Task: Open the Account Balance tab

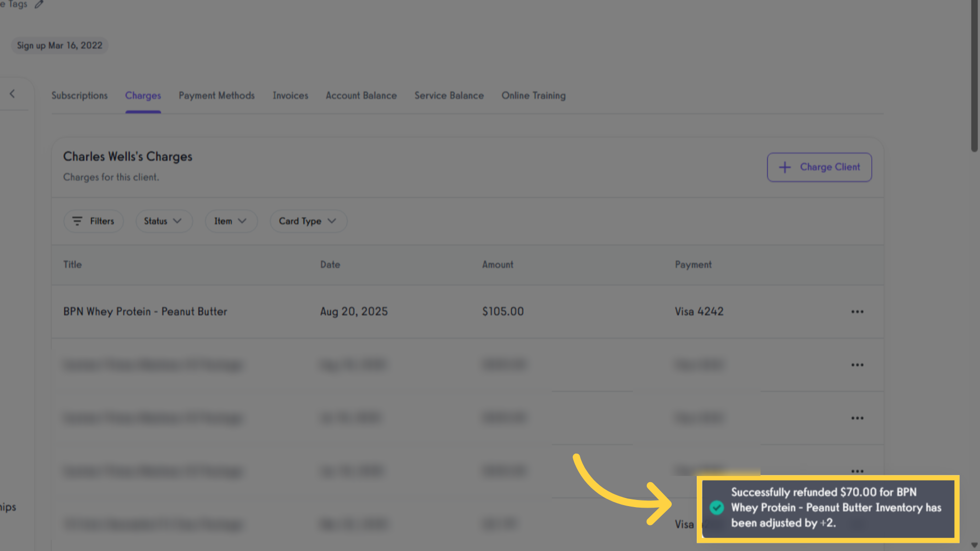Action: (x=361, y=95)
